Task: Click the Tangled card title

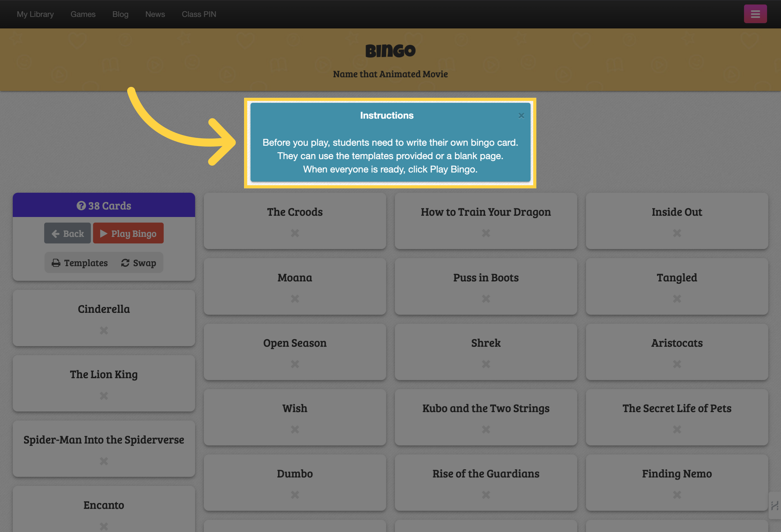Action: tap(677, 278)
